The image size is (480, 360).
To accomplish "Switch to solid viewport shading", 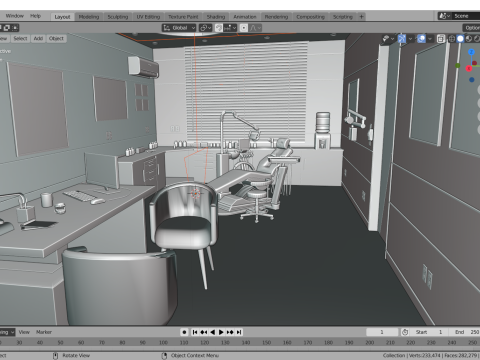I will click(460, 39).
